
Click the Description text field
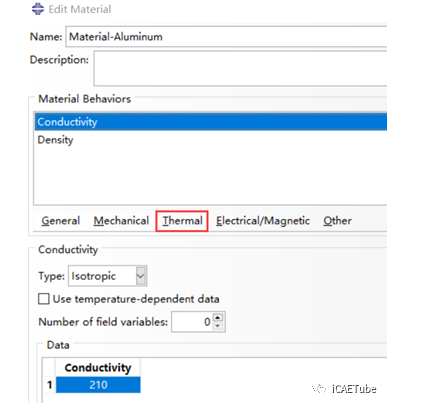click(x=240, y=68)
